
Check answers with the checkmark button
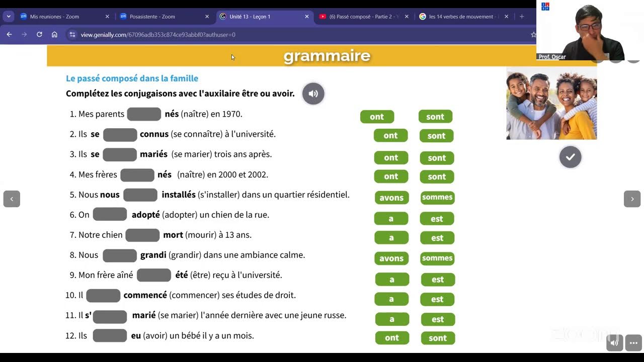coord(570,157)
